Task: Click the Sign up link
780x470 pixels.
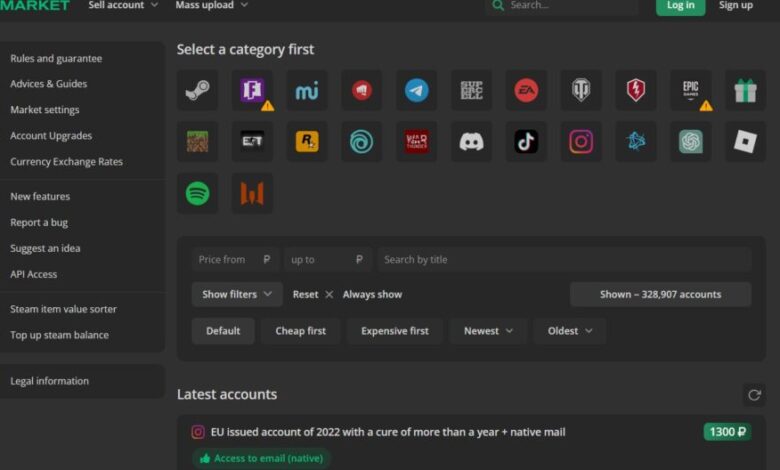Action: click(736, 5)
